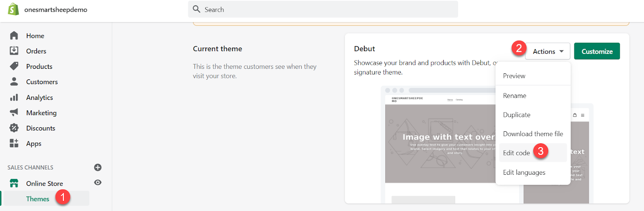
Task: Click the Discounts badge icon
Action: coord(14,128)
